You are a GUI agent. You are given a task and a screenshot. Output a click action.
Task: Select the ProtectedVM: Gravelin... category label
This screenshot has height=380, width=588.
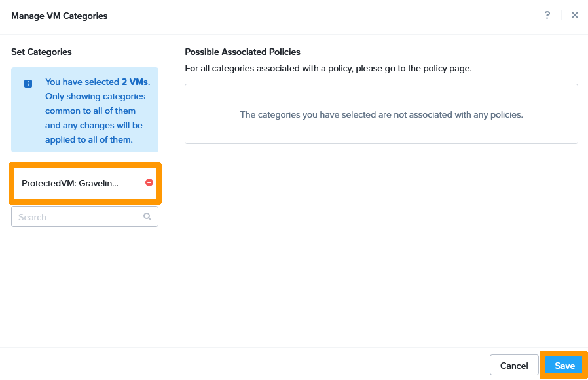click(70, 184)
